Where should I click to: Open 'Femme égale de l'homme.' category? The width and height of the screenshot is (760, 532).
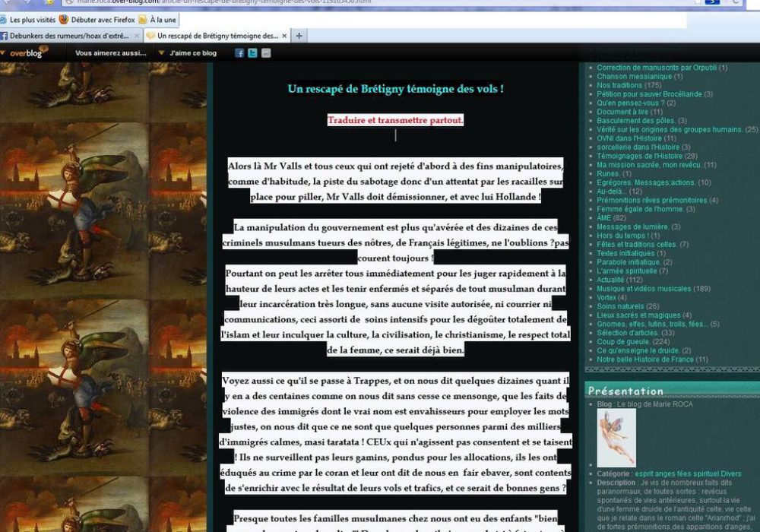pyautogui.click(x=640, y=209)
